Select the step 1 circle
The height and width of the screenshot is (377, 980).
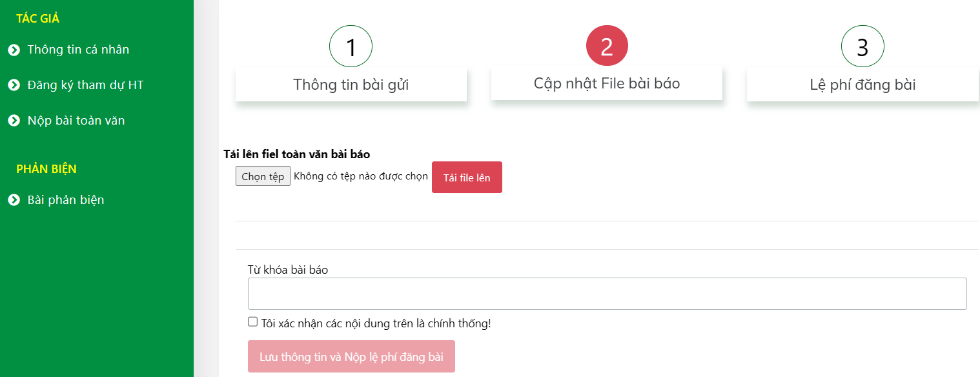pos(351,46)
